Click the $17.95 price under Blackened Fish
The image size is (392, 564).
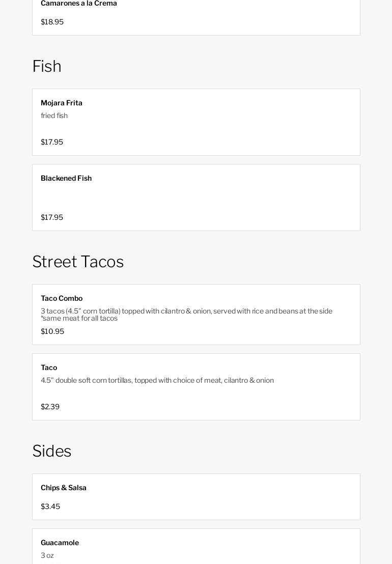52,217
